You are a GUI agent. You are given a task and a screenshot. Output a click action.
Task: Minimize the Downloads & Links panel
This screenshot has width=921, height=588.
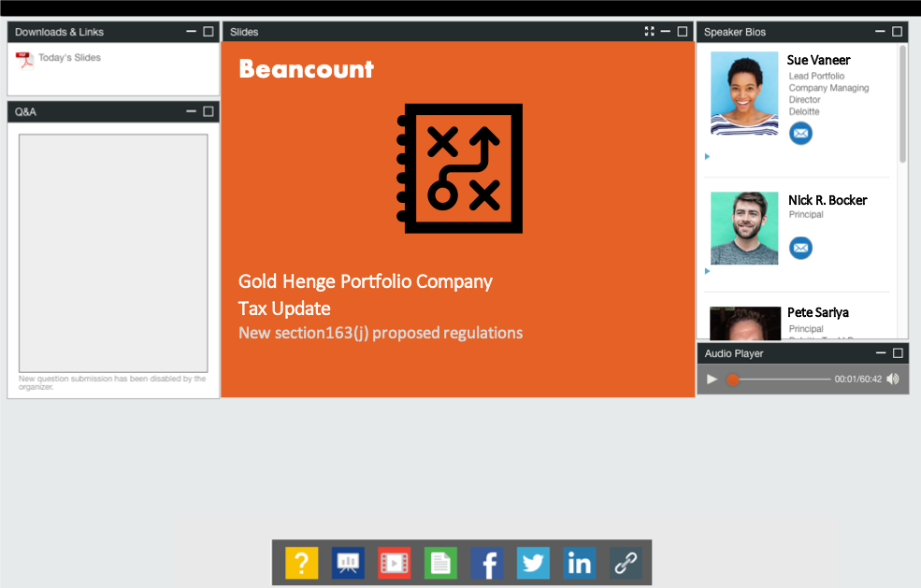point(191,32)
